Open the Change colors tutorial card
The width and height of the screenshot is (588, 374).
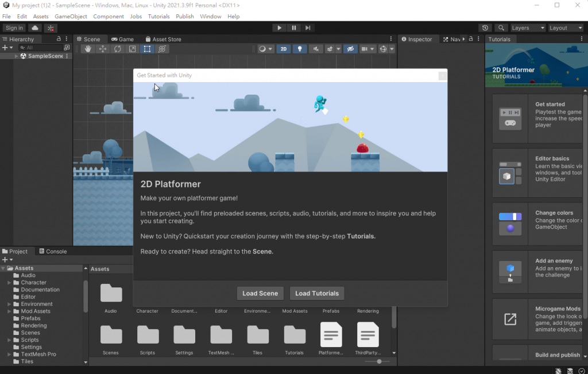pos(537,224)
